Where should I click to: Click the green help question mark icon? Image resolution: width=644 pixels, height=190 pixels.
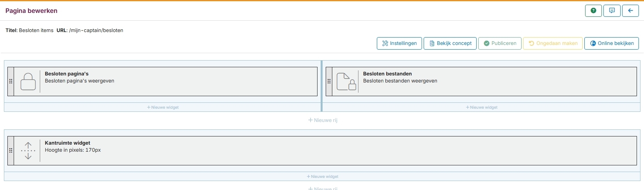tap(593, 11)
